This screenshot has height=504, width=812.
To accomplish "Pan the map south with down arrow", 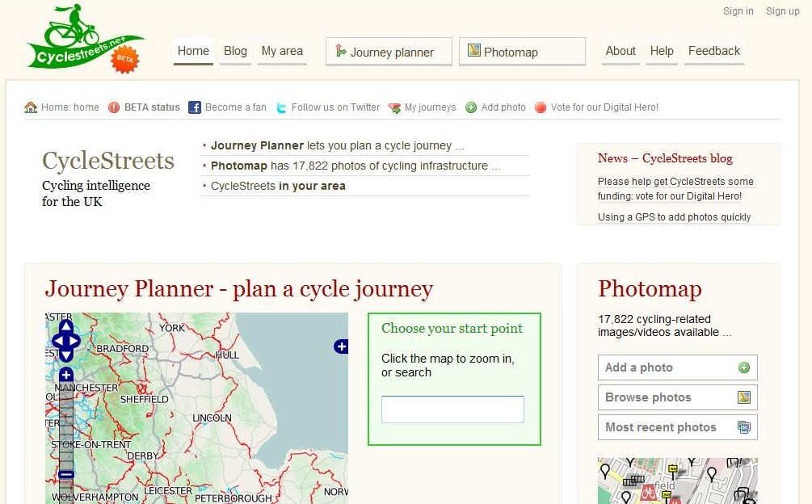I will 66,355.
